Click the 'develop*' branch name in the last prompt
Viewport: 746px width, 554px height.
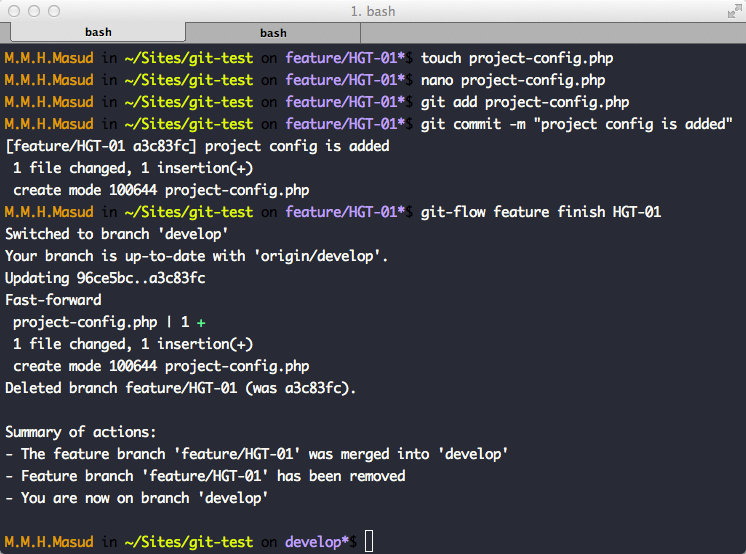coord(317,542)
